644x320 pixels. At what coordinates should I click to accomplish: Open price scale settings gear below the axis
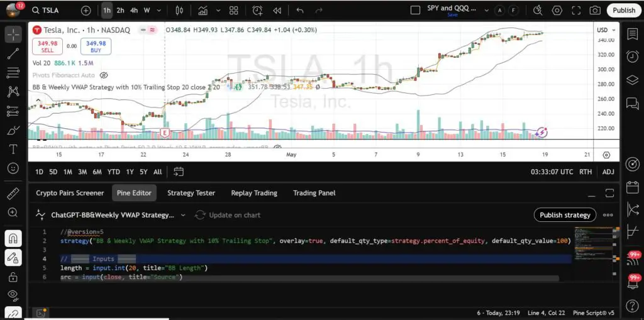[x=606, y=155]
